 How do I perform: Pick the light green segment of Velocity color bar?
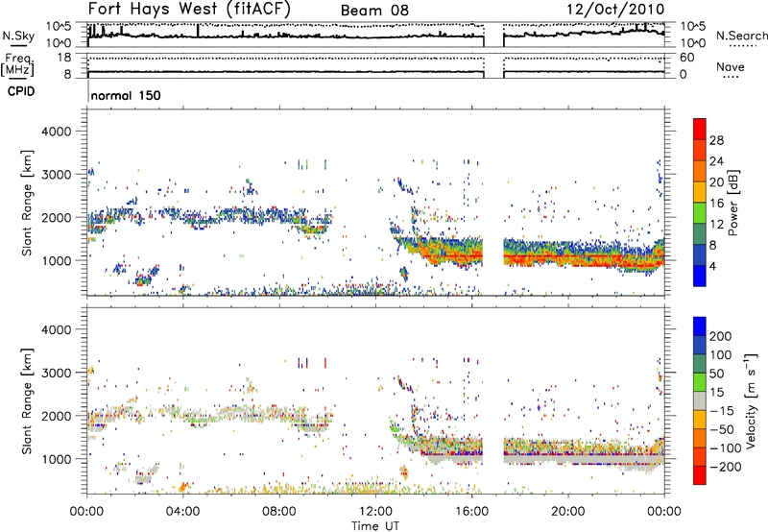point(700,382)
